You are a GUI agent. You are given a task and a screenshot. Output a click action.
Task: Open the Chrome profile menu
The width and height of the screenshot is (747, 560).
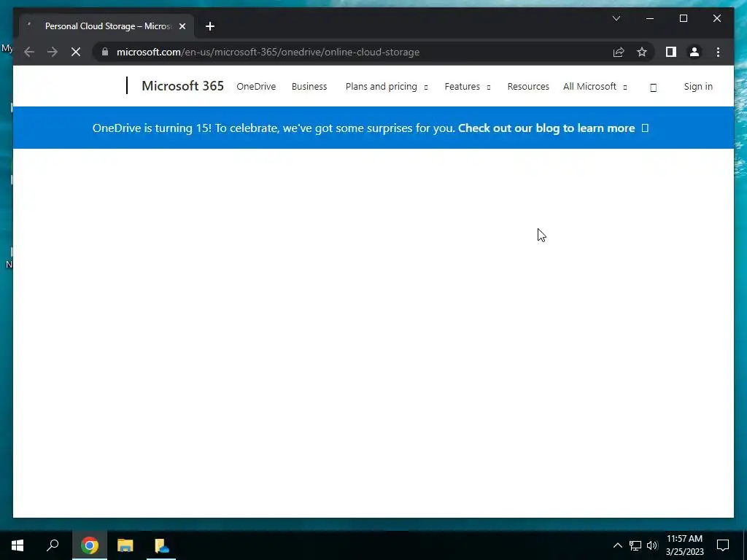(x=694, y=52)
